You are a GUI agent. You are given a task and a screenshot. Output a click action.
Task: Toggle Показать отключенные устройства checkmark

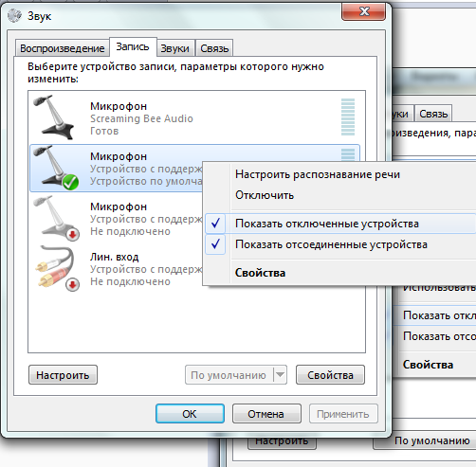tap(215, 224)
